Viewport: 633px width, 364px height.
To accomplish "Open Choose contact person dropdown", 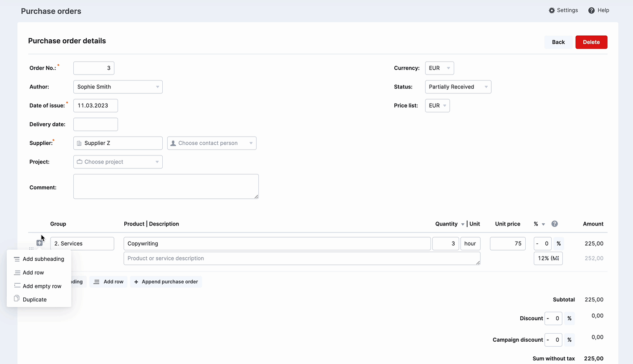I will coord(212,143).
